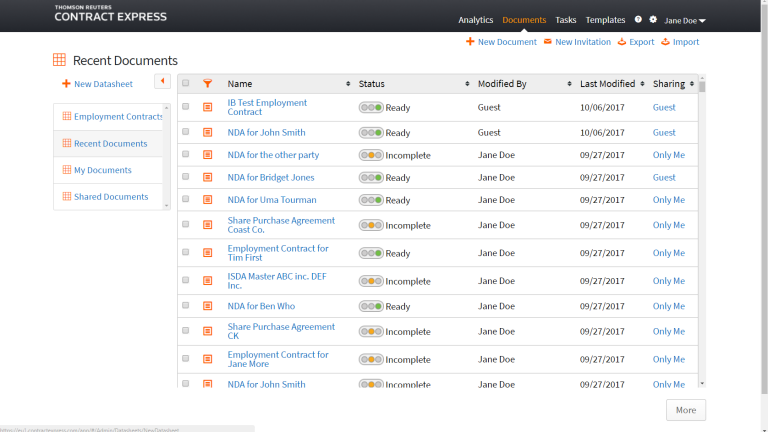Select My Documents in the sidebar
Viewport: 768px width, 432px height.
coord(103,170)
